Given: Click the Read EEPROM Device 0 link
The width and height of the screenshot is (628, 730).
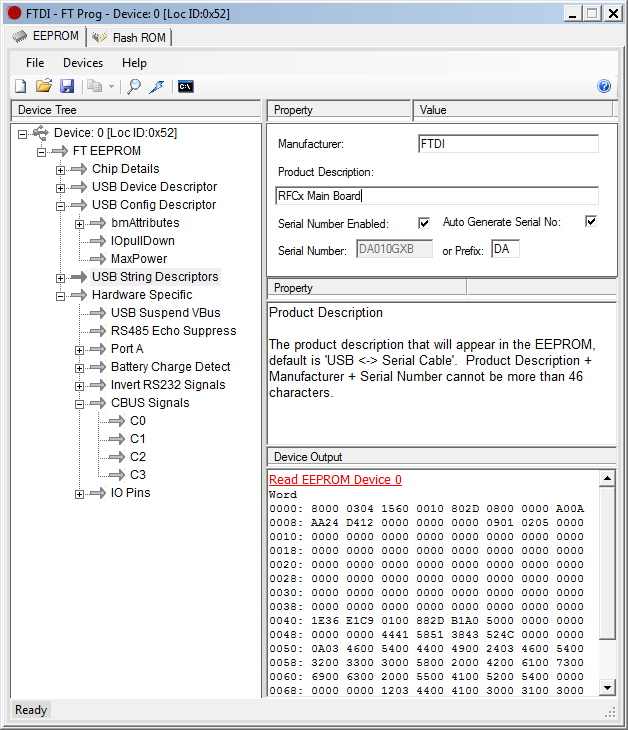Looking at the screenshot, I should [x=335, y=480].
